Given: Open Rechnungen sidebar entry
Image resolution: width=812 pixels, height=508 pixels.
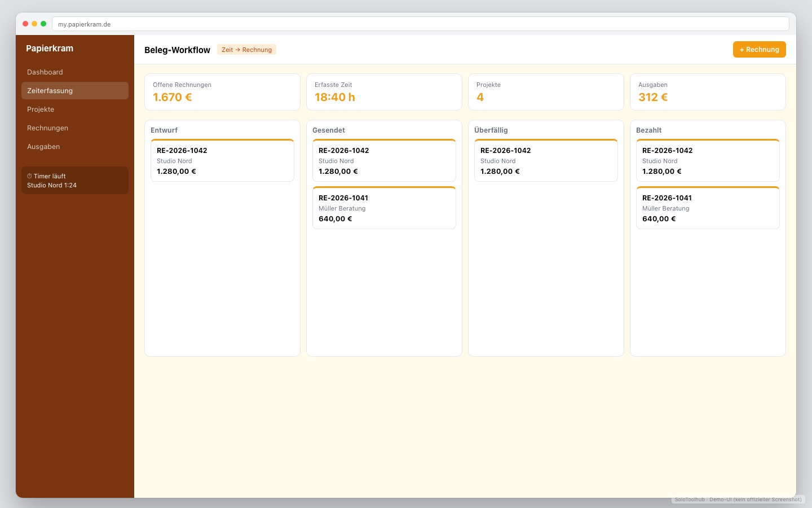Looking at the screenshot, I should click(75, 128).
